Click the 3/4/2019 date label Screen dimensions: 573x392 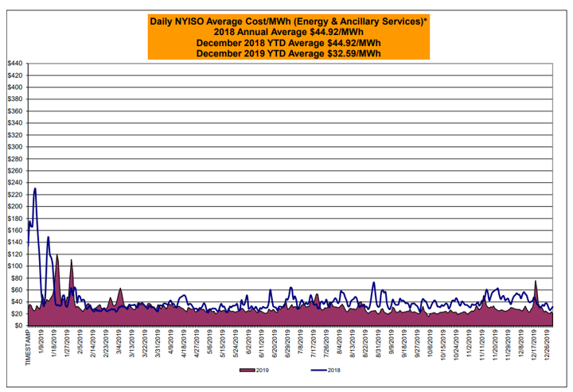119,341
